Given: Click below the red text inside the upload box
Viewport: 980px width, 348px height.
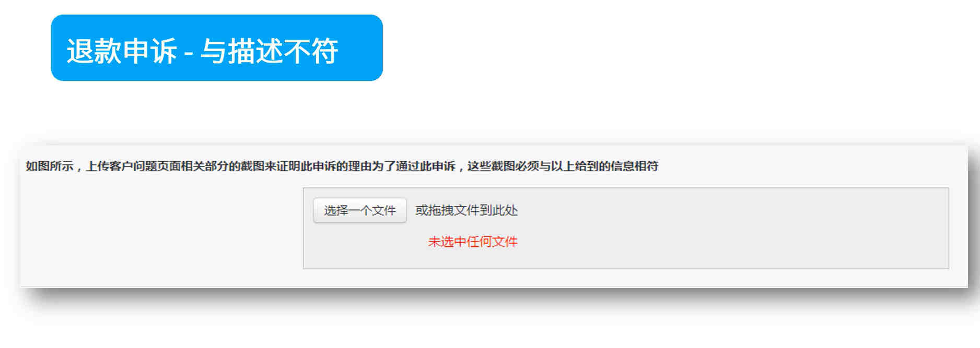Looking at the screenshot, I should (473, 259).
